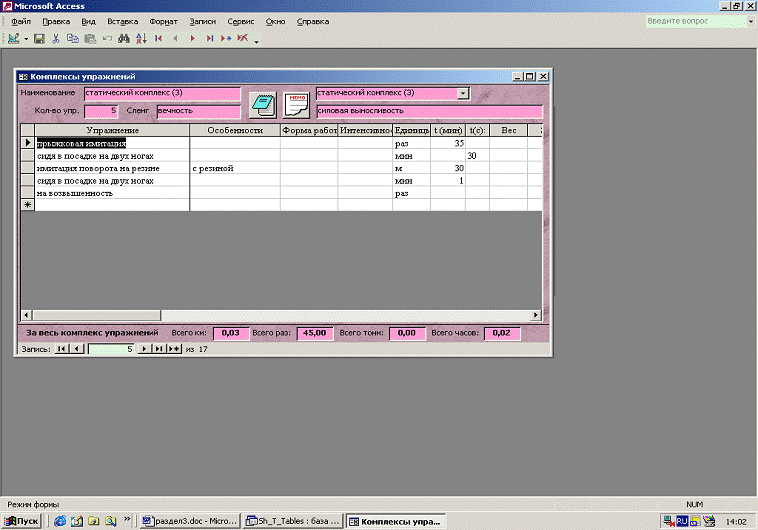Click the stacked books button in form
The image size is (758, 530).
(262, 102)
